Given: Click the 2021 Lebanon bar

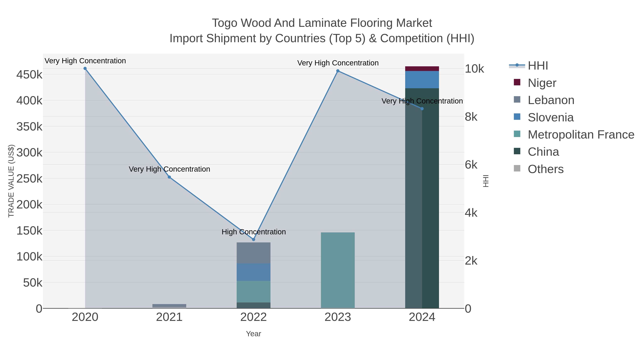Looking at the screenshot, I should (x=169, y=306).
